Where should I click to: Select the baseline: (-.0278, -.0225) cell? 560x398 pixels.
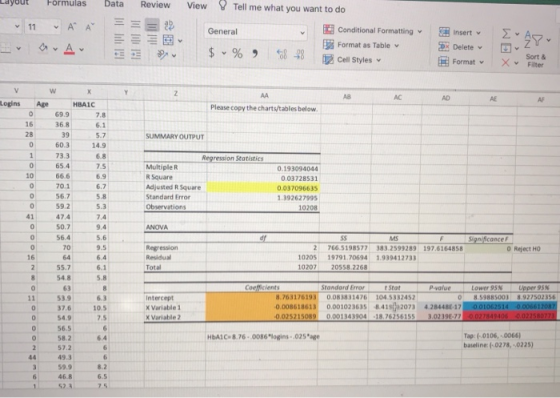click(x=498, y=345)
